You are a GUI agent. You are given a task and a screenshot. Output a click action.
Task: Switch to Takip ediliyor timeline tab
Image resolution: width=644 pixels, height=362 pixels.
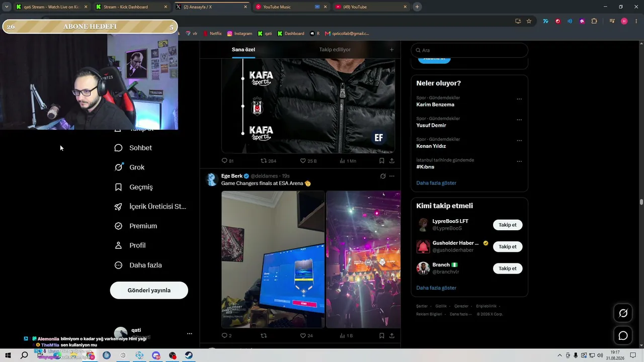click(335, 50)
